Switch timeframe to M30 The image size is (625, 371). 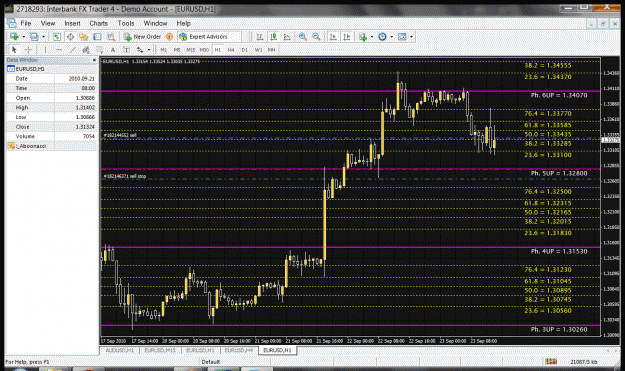click(x=204, y=50)
